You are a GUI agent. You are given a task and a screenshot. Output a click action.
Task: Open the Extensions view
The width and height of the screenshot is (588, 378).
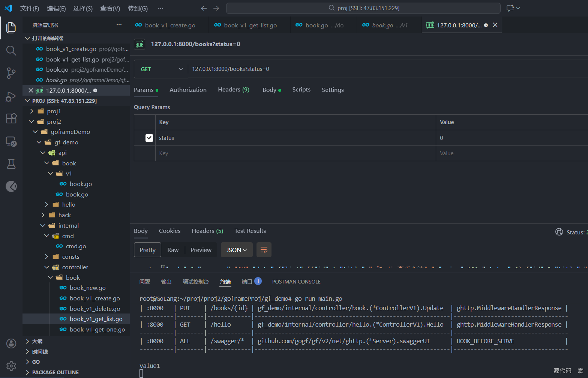click(11, 118)
